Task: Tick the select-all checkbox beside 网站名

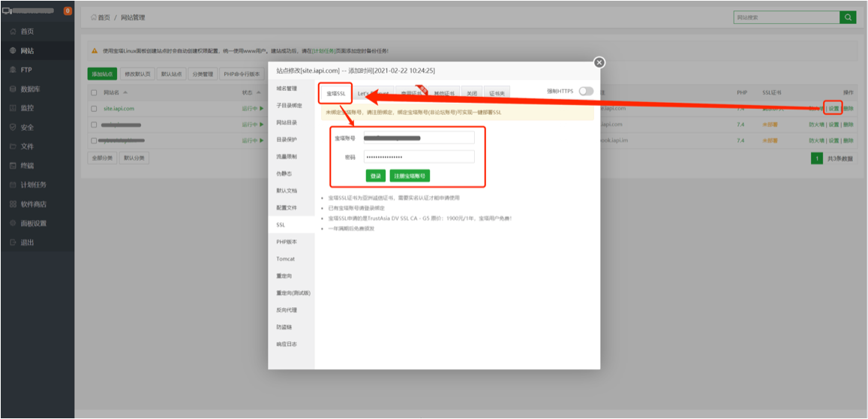Action: [x=94, y=92]
